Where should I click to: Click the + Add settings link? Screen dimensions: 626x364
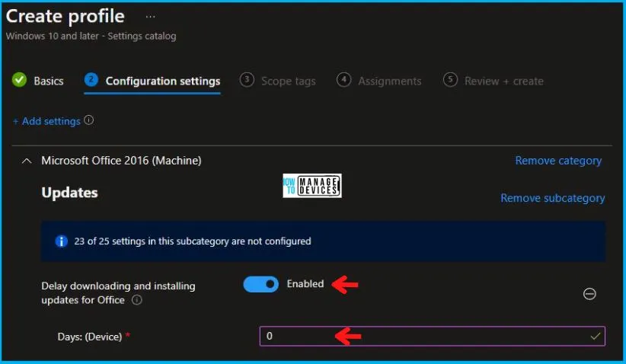[46, 121]
